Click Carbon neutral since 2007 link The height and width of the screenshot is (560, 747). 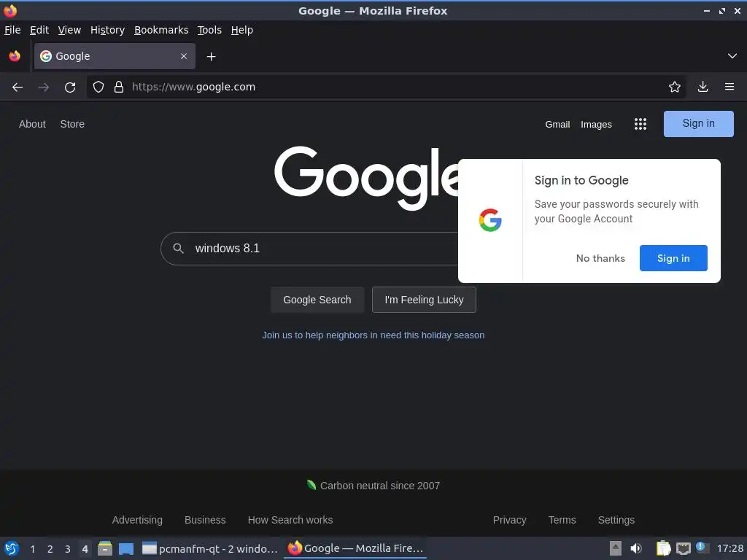(x=373, y=486)
